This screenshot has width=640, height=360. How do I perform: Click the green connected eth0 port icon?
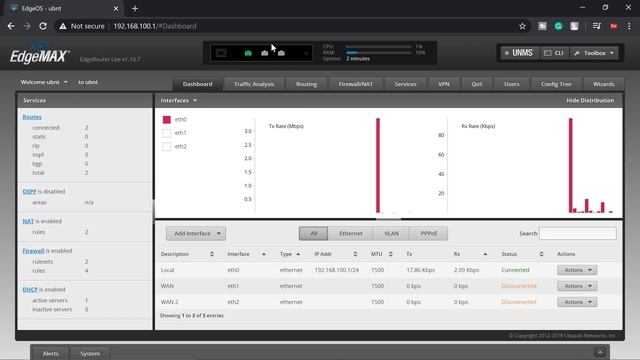[248, 53]
